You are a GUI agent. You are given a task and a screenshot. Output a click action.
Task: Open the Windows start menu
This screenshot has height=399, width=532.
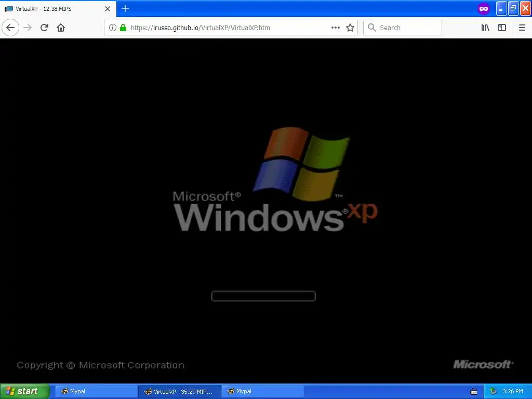(25, 391)
